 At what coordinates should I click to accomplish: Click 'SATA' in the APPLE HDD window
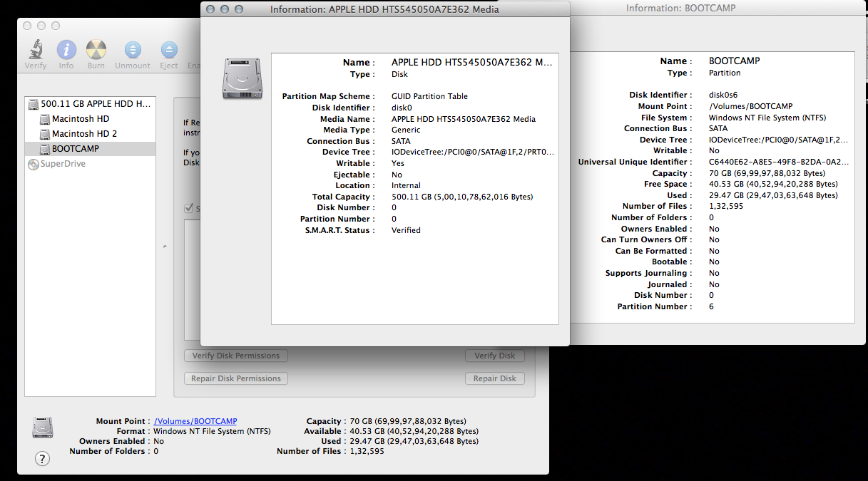401,141
